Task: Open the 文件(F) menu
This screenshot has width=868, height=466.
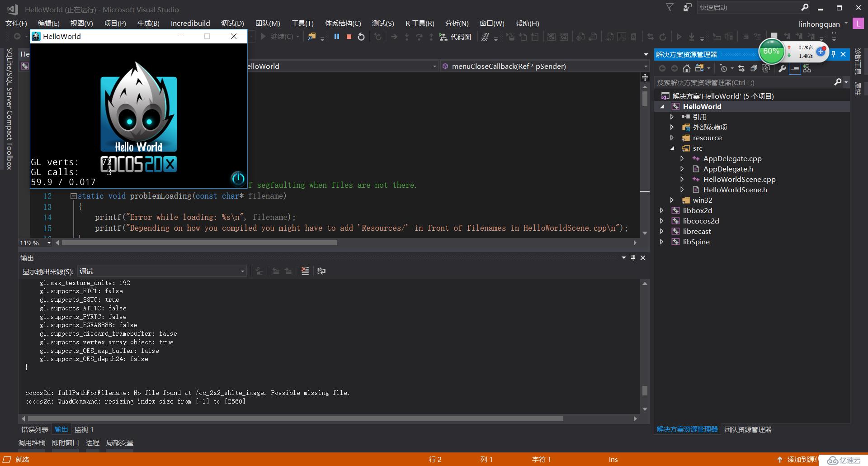Action: pos(16,24)
